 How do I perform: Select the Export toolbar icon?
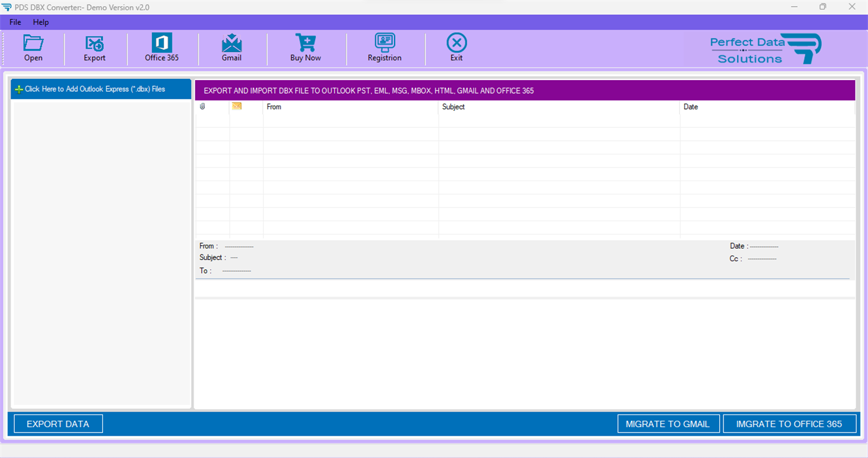(x=94, y=47)
